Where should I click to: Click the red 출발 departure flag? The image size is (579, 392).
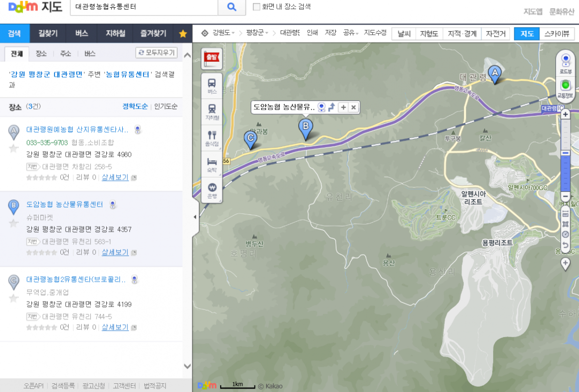pyautogui.click(x=212, y=59)
